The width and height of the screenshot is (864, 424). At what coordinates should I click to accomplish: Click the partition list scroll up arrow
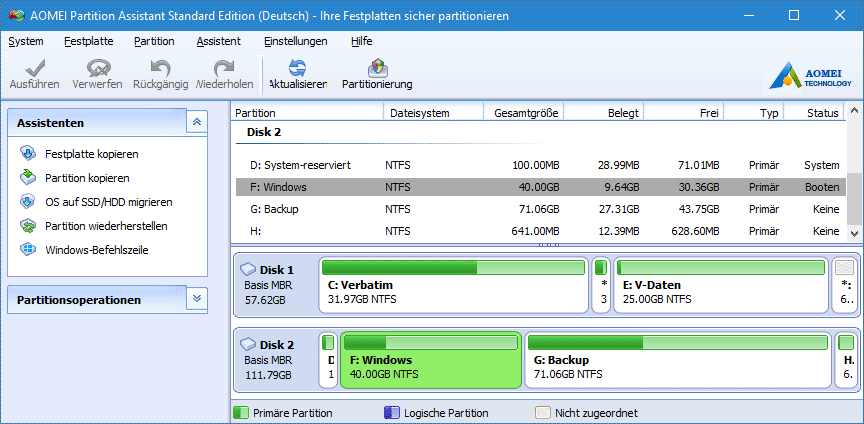854,110
